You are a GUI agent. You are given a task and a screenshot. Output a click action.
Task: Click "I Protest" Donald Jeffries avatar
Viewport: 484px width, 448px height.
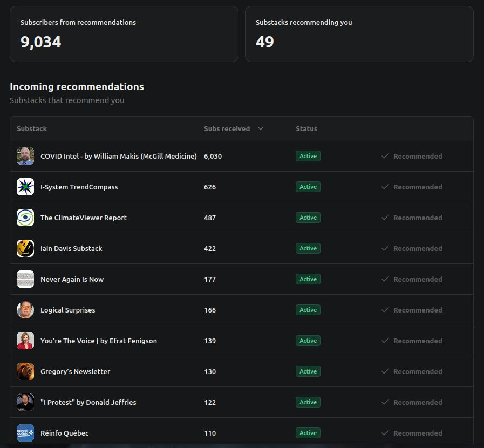pyautogui.click(x=25, y=402)
